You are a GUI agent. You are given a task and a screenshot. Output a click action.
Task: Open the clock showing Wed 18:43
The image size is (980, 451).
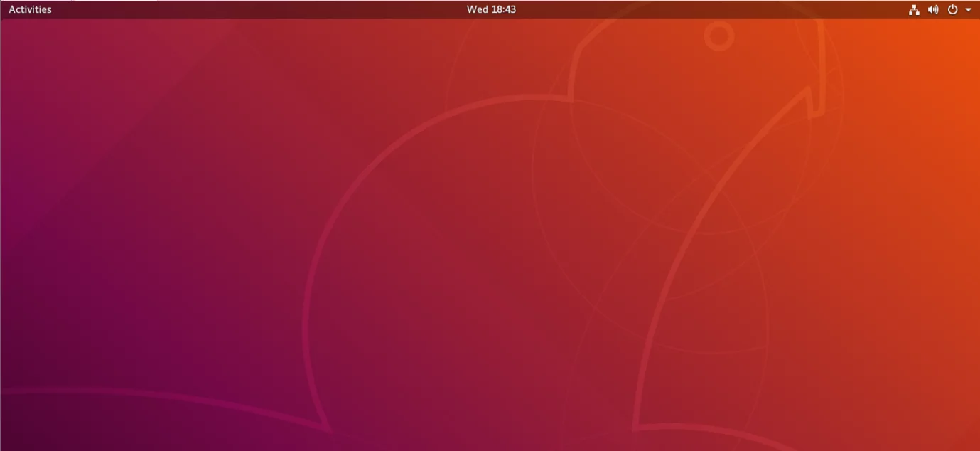(491, 9)
